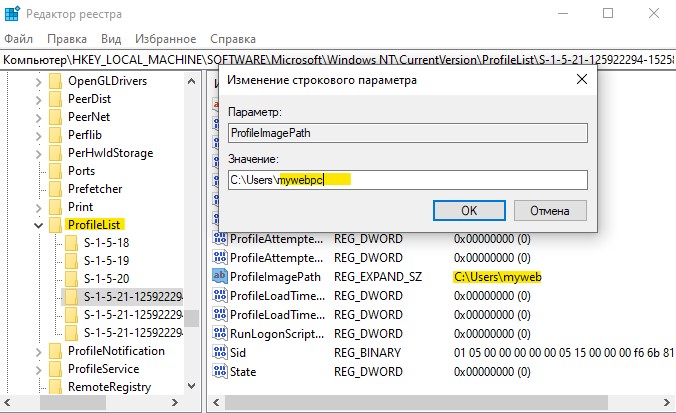This screenshot has width=676, height=413.
Task: Click tree pane scroll up arrow
Action: point(192,81)
